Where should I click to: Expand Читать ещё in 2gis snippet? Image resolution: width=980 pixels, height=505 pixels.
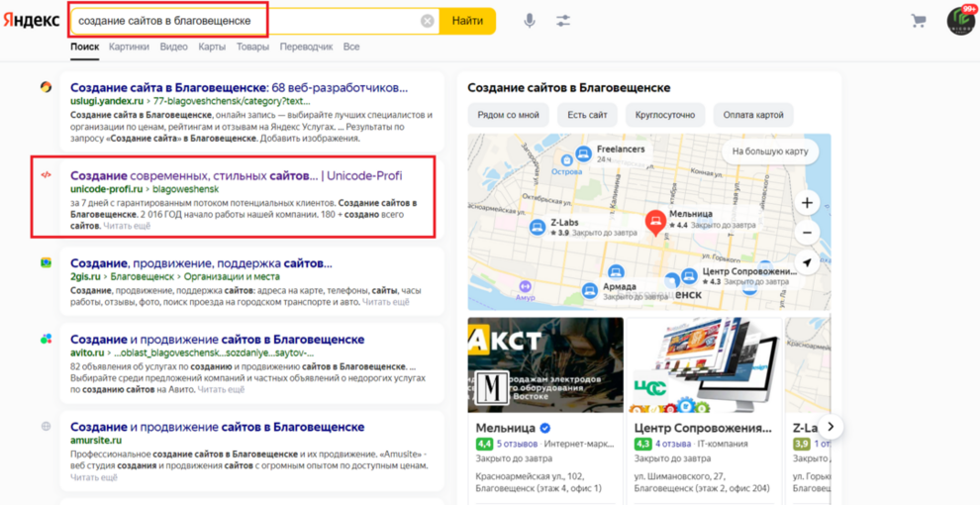(x=386, y=302)
